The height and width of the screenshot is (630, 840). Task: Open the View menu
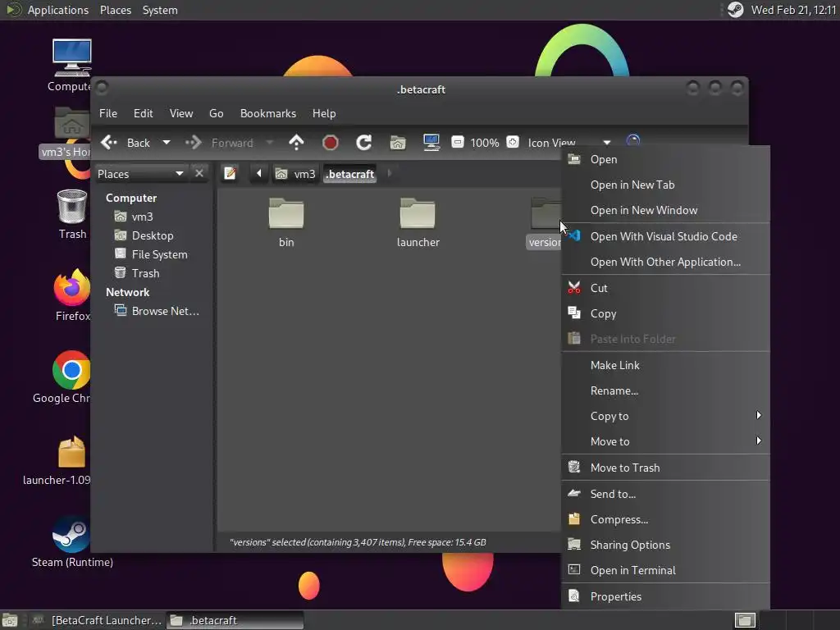(x=181, y=113)
